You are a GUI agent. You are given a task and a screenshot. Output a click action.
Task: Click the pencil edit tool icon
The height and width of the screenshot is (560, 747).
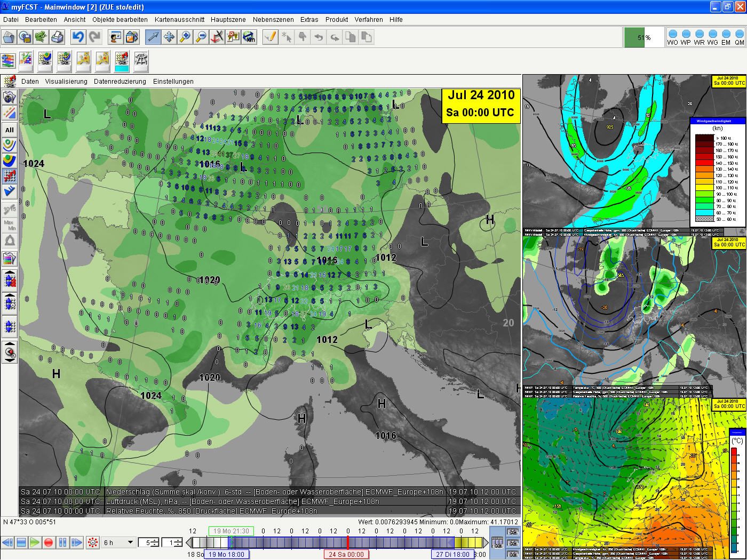(271, 37)
